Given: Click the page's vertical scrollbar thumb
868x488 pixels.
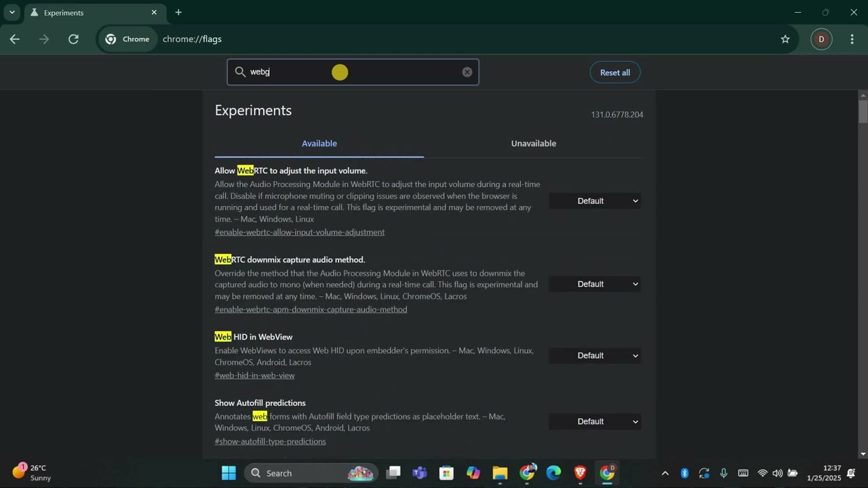Looking at the screenshot, I should click(863, 110).
